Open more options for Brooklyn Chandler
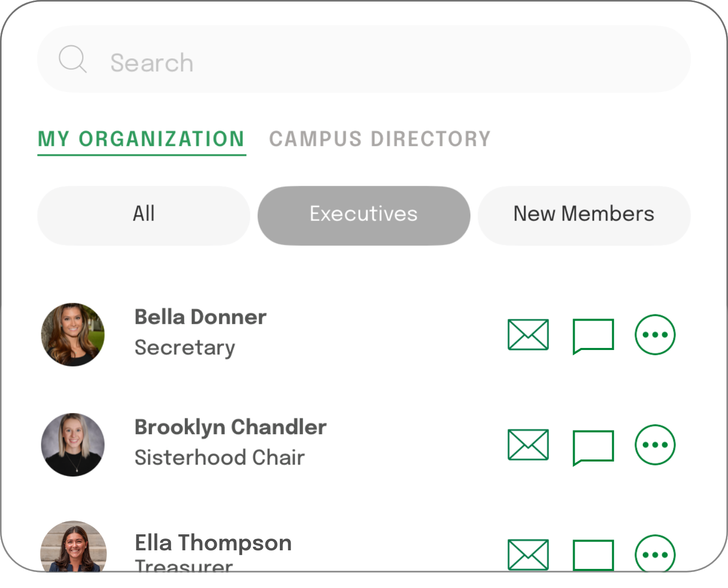 pos(655,444)
